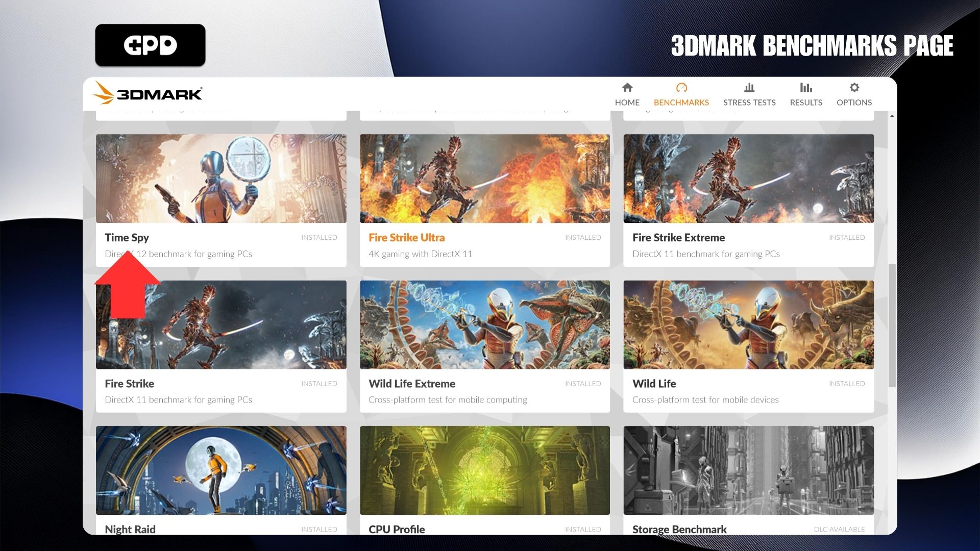Open the Time Spy benchmark title
The height and width of the screenshot is (551, 980).
click(x=127, y=238)
